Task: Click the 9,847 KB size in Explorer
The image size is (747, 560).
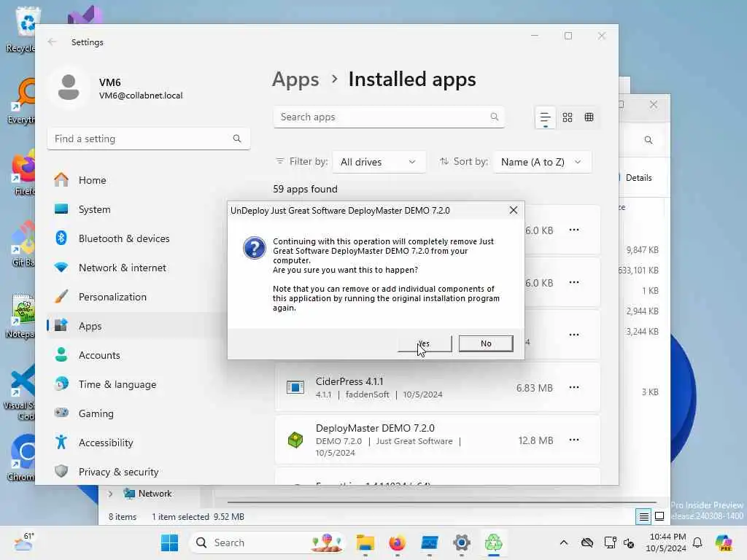Action: coord(642,250)
